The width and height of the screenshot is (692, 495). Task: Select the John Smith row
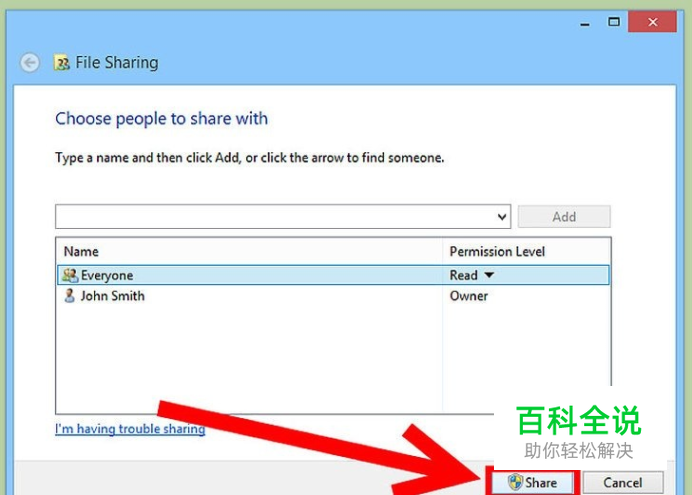[x=333, y=296]
